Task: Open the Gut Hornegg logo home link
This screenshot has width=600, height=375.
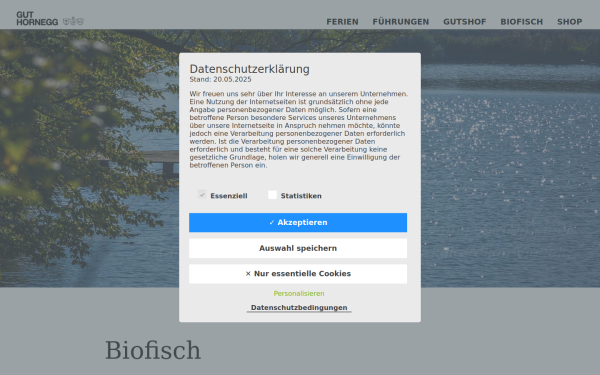Action: (x=50, y=18)
